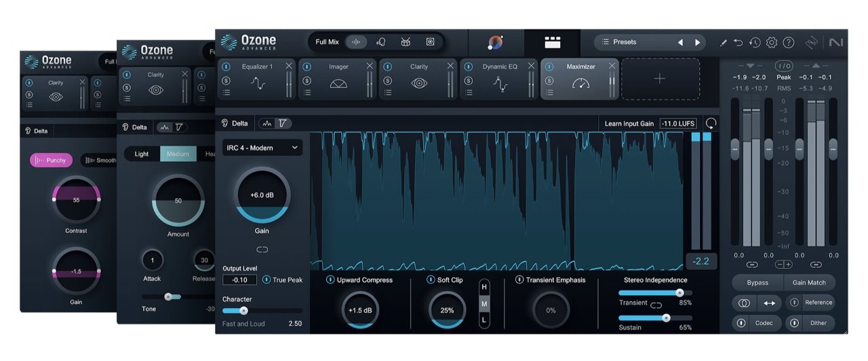Add a new module with plus slot
Image resolution: width=868 pixels, height=361 pixels.
660,79
